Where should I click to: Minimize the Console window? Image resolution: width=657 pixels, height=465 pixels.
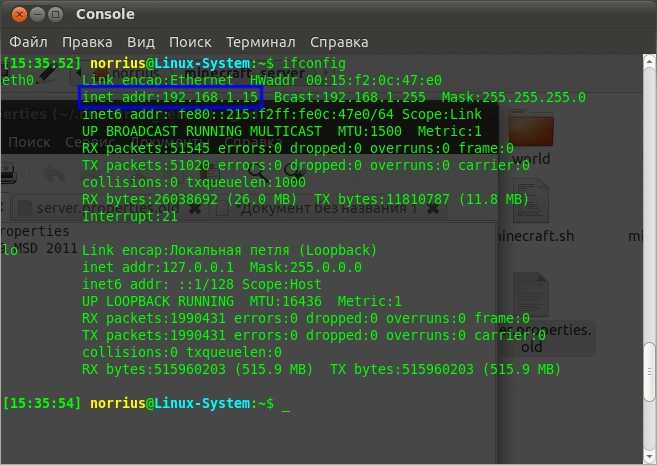point(37,15)
